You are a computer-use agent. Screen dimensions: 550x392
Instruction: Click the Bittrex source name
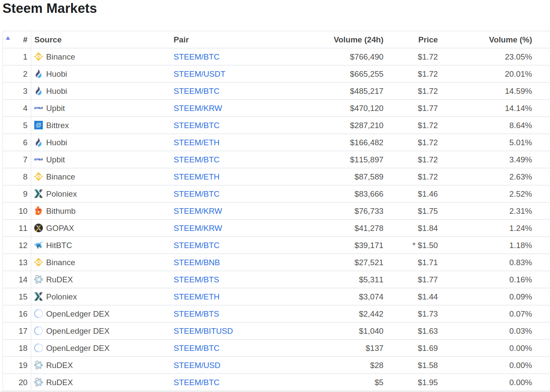(57, 126)
